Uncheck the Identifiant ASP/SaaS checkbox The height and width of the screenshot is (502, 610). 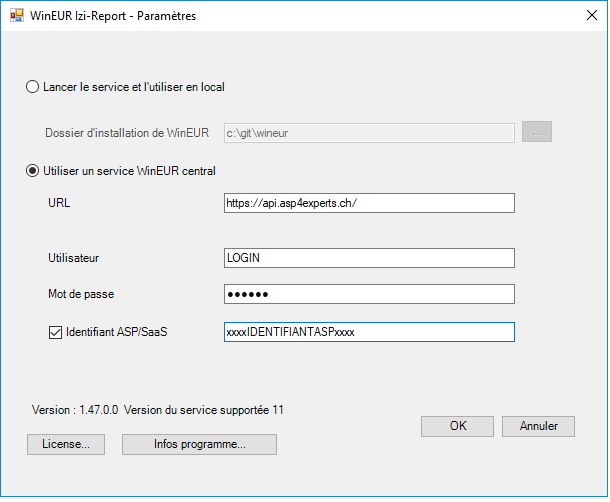pyautogui.click(x=55, y=332)
